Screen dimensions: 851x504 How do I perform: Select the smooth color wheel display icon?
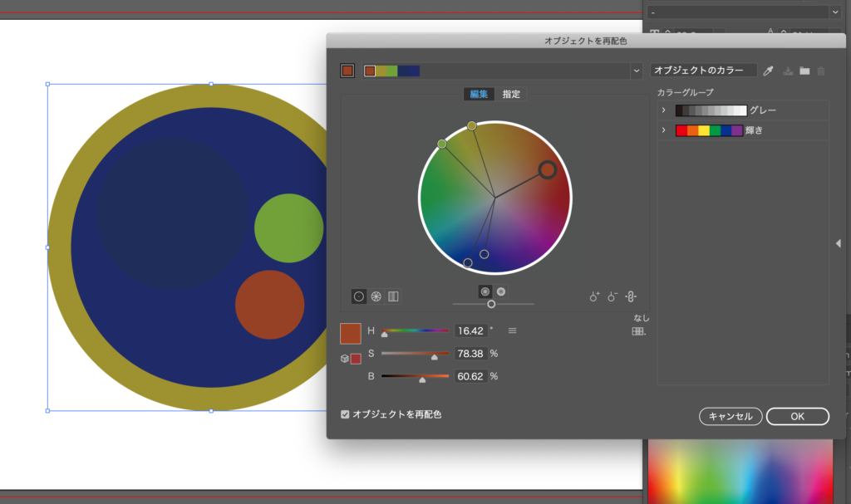coord(359,296)
